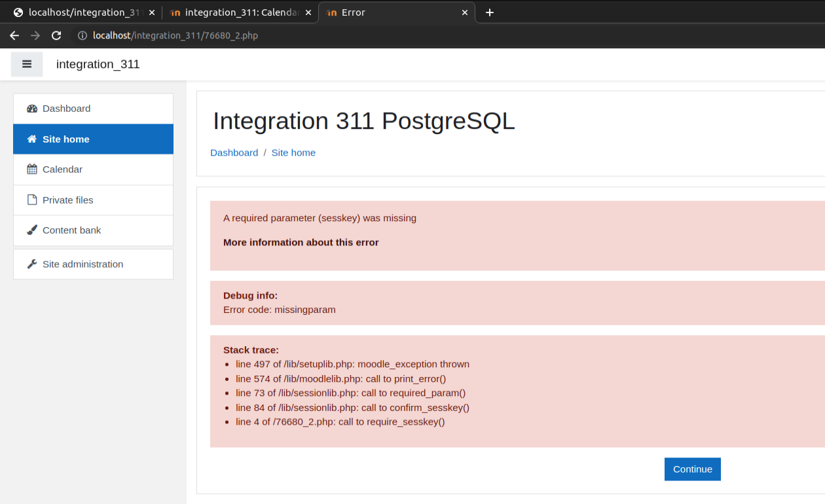Click the Site administration wrench icon
The height and width of the screenshot is (504, 825).
pos(32,264)
